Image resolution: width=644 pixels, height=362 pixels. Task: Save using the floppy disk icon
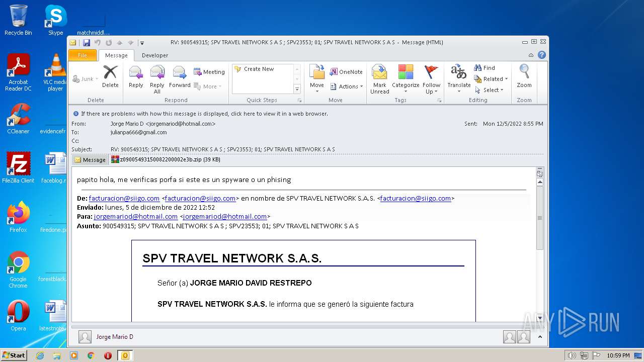pyautogui.click(x=87, y=43)
